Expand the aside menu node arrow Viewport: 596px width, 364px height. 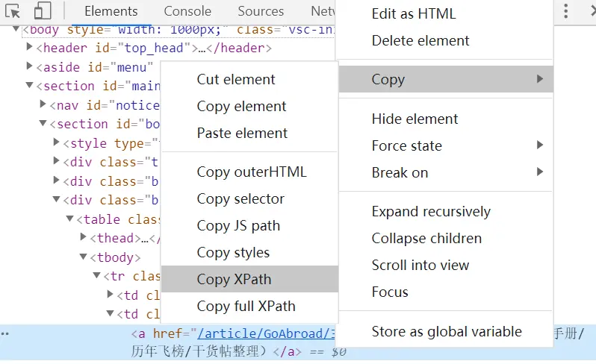coord(30,67)
